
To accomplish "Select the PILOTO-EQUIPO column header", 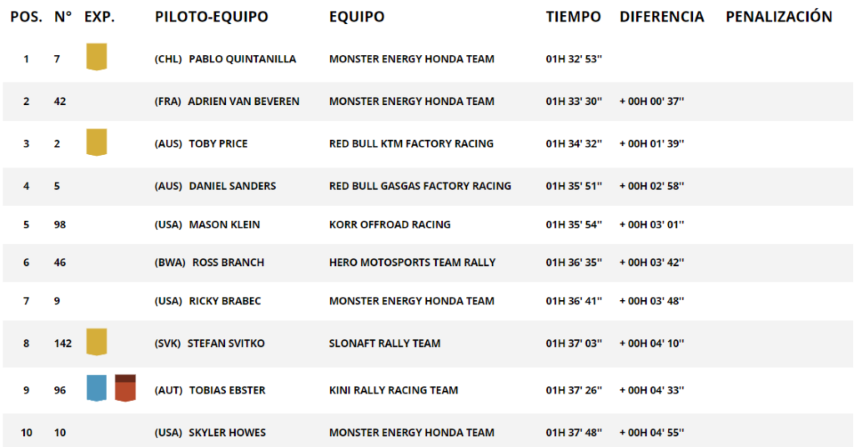I will [211, 17].
